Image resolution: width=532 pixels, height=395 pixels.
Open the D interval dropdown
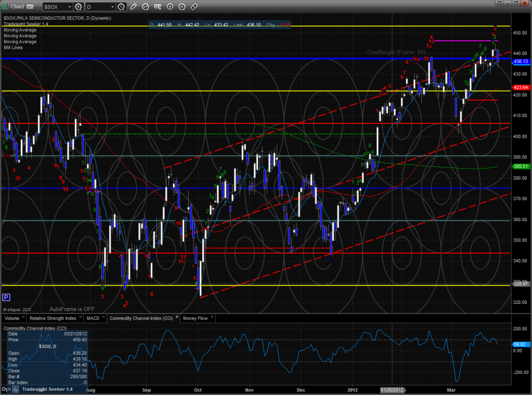pos(112,7)
